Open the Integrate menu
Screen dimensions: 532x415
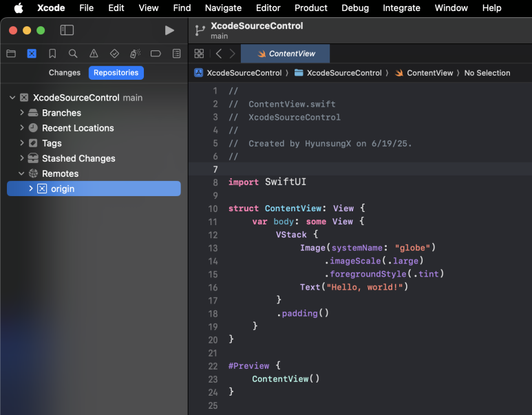coord(401,8)
